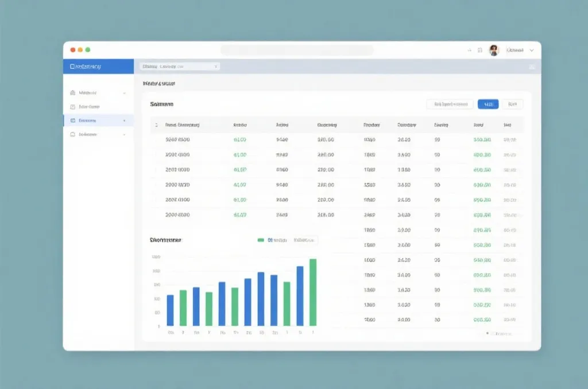Click the tallest green bar in chart
588x389 pixels.
click(313, 292)
